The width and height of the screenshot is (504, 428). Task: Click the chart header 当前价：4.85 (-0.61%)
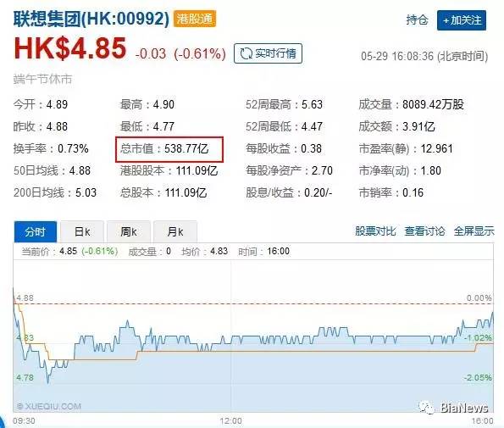[x=69, y=252]
